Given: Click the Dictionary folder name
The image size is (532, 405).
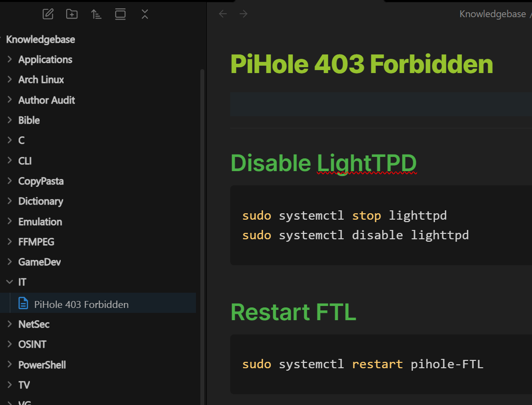Looking at the screenshot, I should 41,202.
